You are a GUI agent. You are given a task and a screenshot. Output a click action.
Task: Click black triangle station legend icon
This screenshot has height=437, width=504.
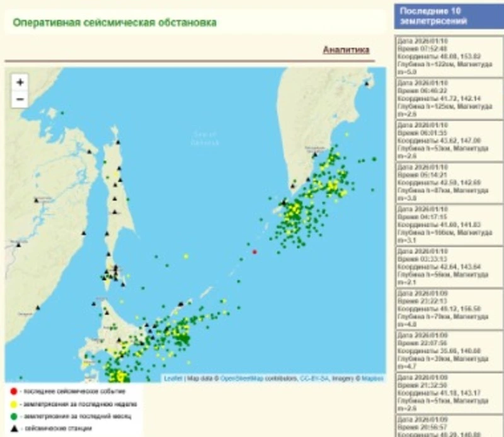(13, 428)
